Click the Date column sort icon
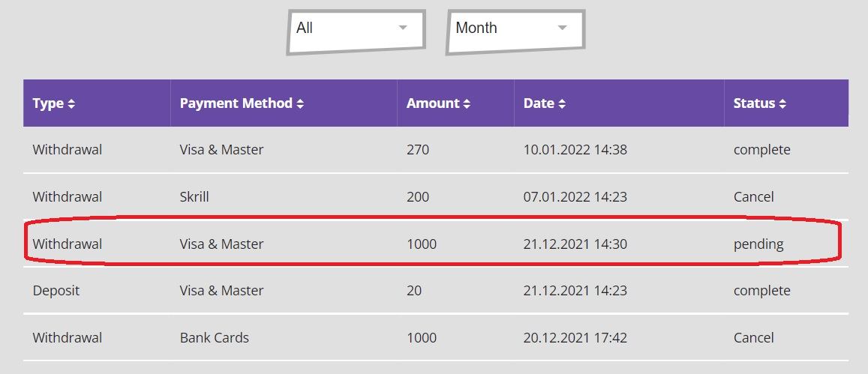Screen dimensions: 868x374 [562, 104]
